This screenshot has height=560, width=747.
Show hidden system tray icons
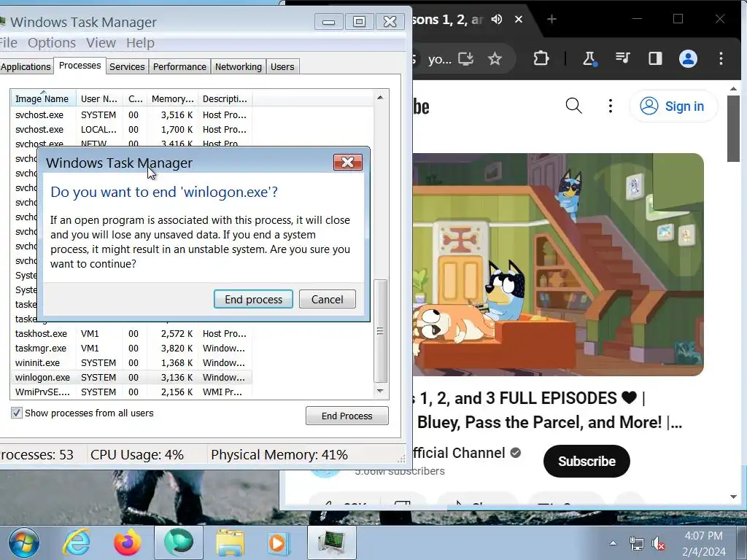(x=613, y=542)
